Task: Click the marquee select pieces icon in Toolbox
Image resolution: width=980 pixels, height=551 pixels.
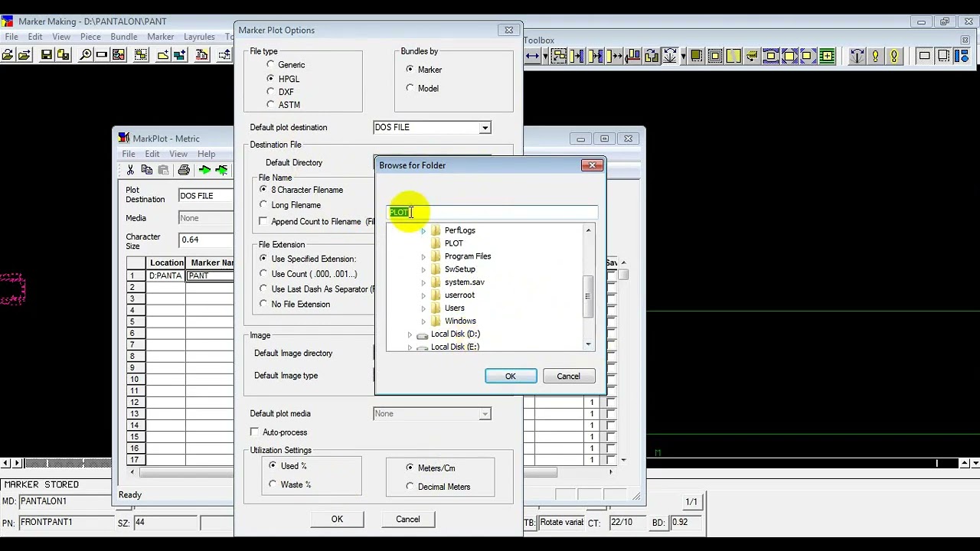Action: point(559,55)
